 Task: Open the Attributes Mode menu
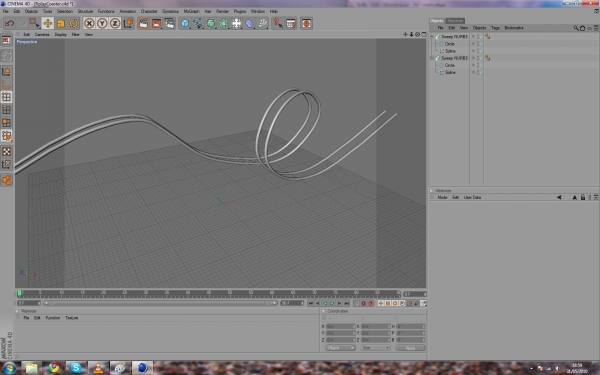click(x=442, y=197)
